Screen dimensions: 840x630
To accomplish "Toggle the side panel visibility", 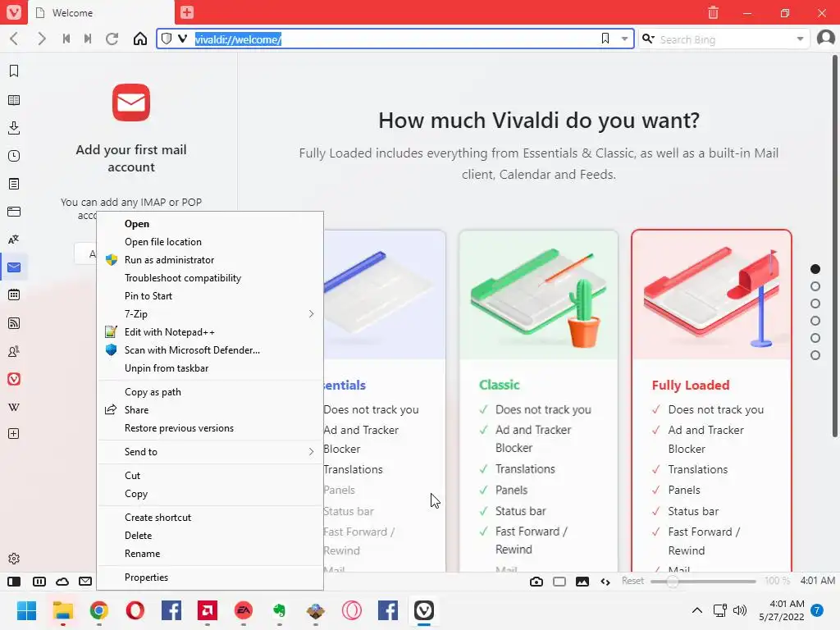I will coord(14,582).
